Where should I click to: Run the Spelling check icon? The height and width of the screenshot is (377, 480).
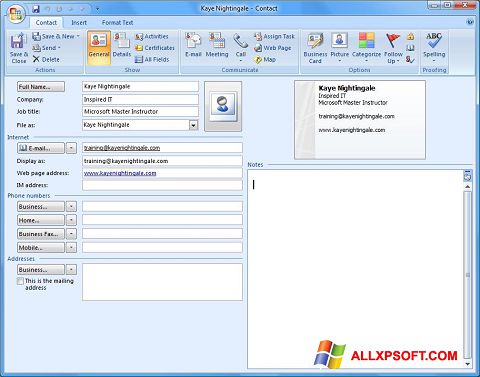click(x=434, y=40)
